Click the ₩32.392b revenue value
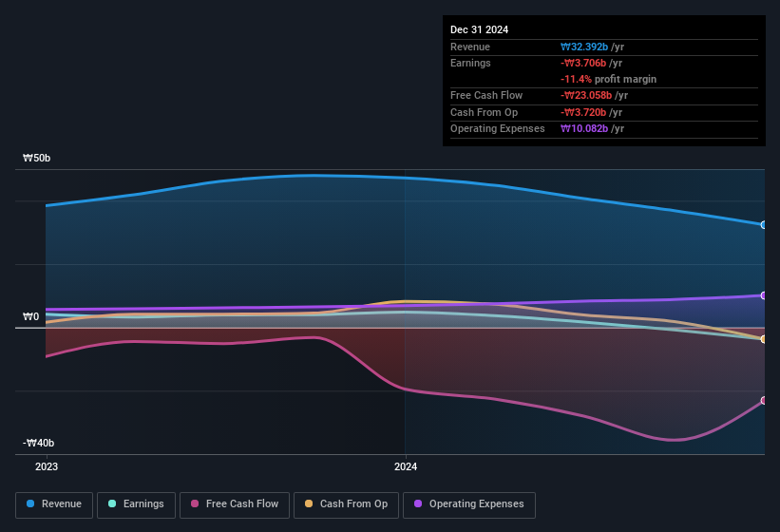The height and width of the screenshot is (532, 780). tap(584, 47)
